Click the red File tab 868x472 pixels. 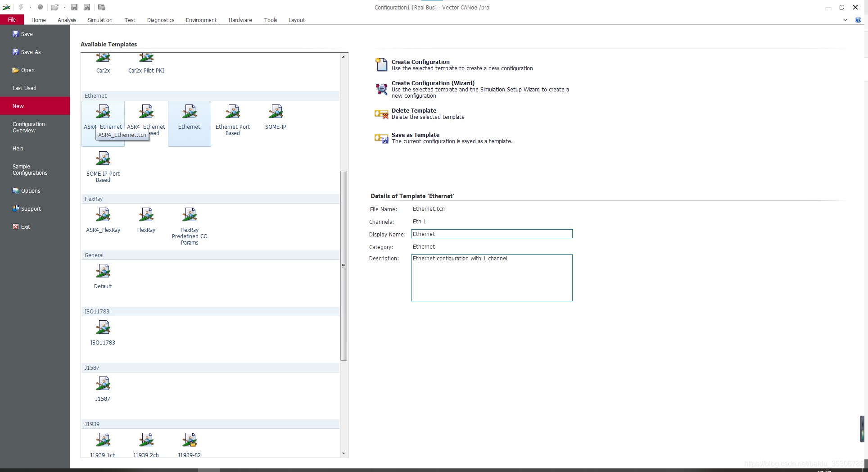click(x=12, y=20)
